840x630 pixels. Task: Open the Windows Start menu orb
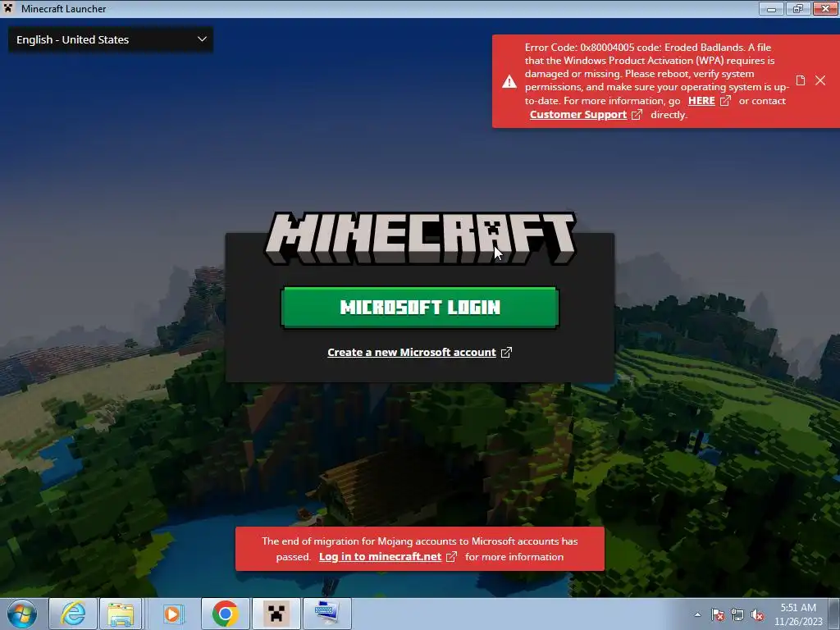click(x=22, y=614)
